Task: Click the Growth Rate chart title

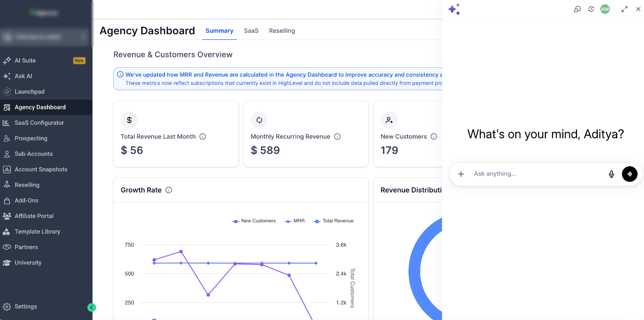Action: [x=141, y=190]
